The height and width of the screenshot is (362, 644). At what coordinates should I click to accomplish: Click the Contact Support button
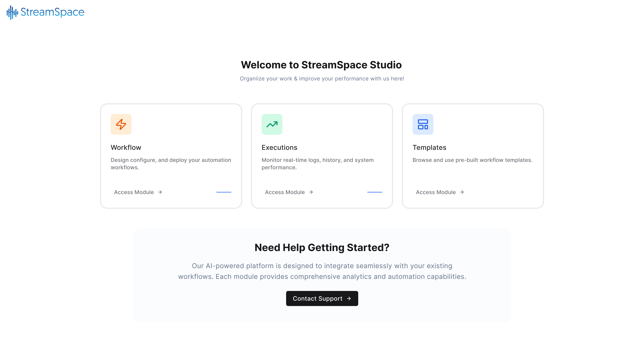coord(322,298)
